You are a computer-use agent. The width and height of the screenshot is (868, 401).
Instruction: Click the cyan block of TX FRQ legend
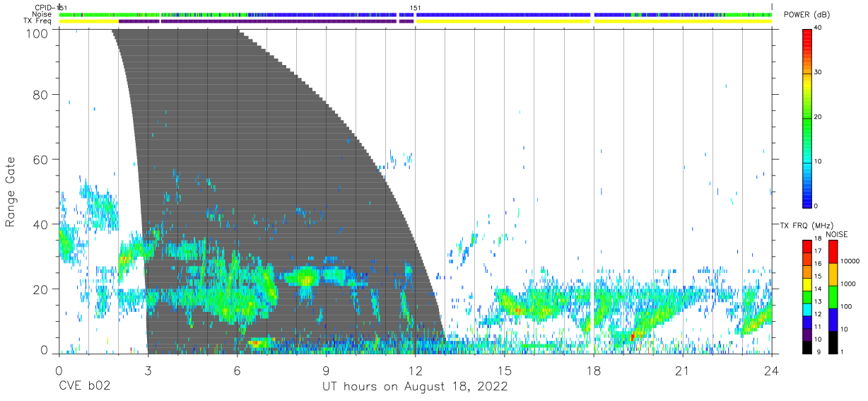point(807,309)
